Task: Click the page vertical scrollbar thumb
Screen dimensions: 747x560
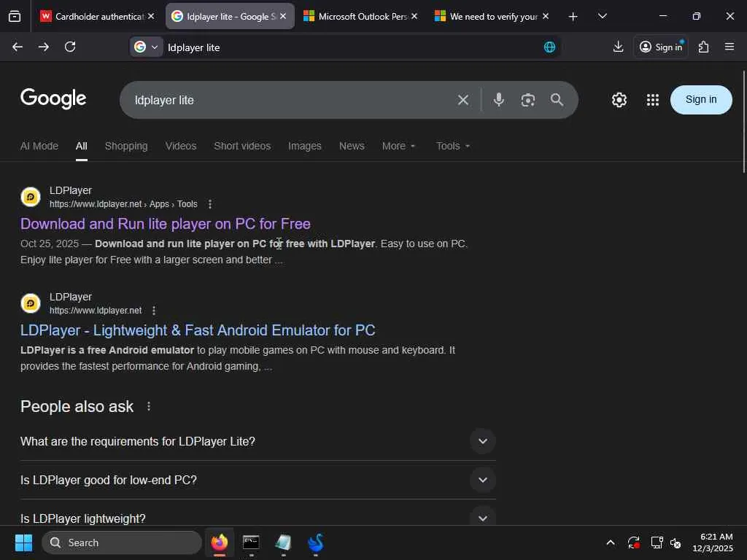Action: pyautogui.click(x=744, y=122)
